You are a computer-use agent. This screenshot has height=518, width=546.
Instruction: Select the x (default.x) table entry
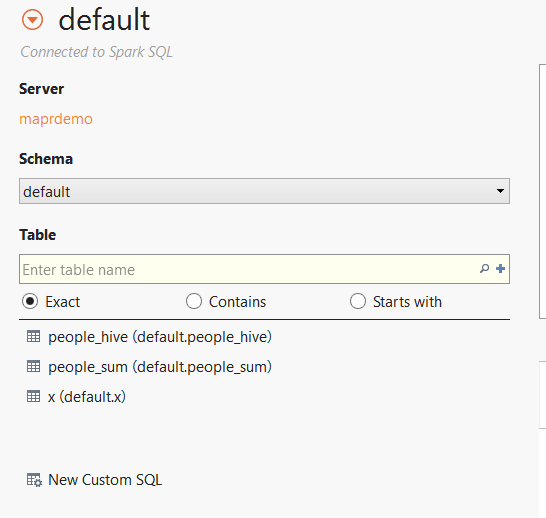click(x=87, y=397)
